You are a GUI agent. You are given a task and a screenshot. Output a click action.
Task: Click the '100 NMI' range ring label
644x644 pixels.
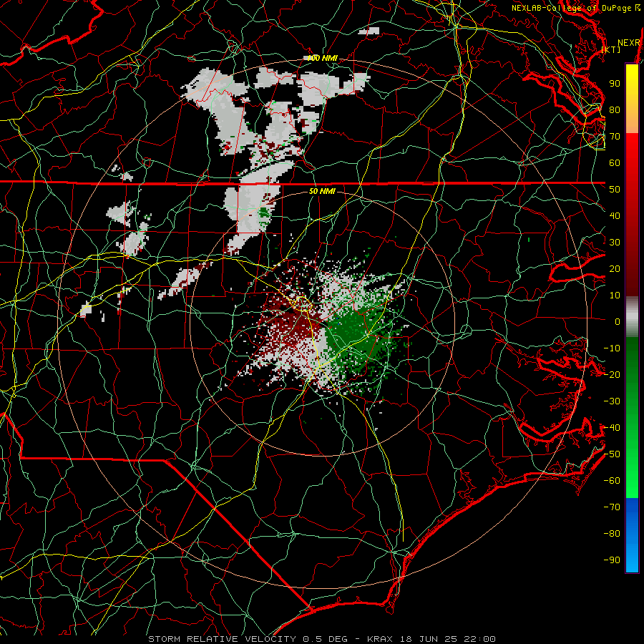323,58
